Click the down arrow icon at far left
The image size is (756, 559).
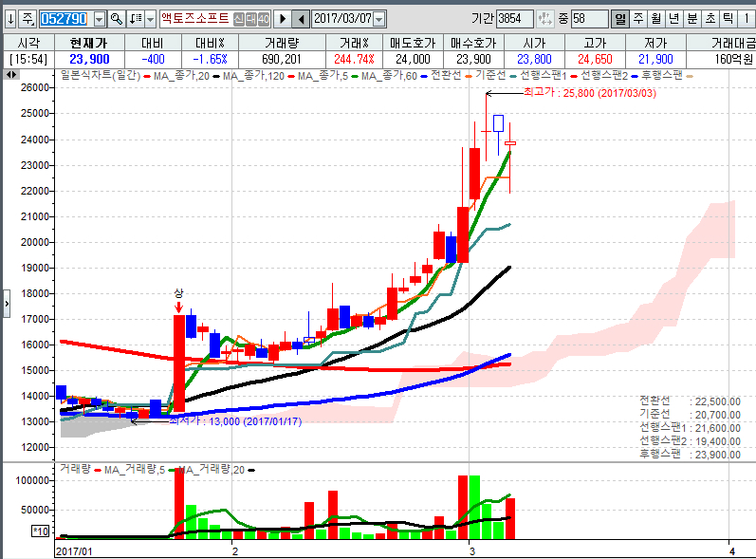tap(9, 18)
